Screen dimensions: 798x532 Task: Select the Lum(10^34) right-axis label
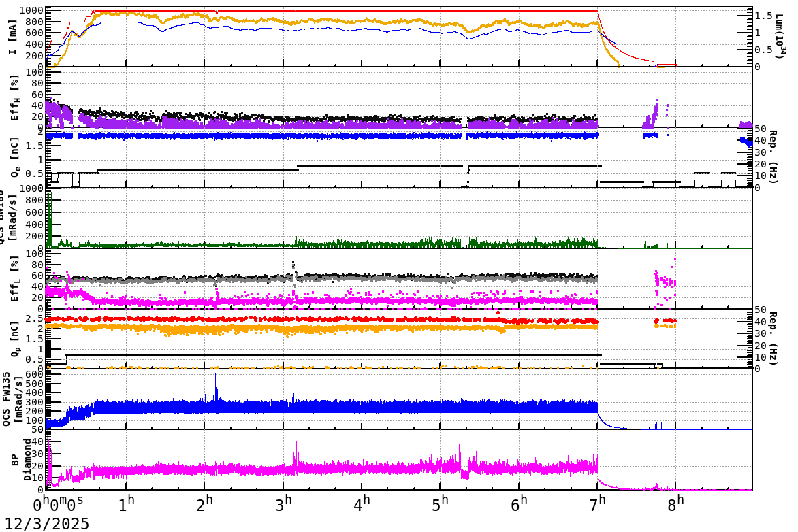point(782,32)
